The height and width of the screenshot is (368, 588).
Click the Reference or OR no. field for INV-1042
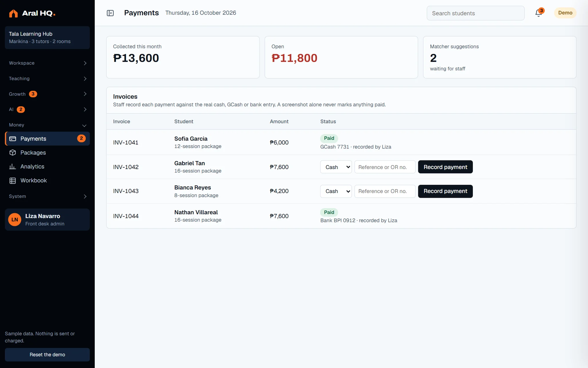tap(385, 167)
